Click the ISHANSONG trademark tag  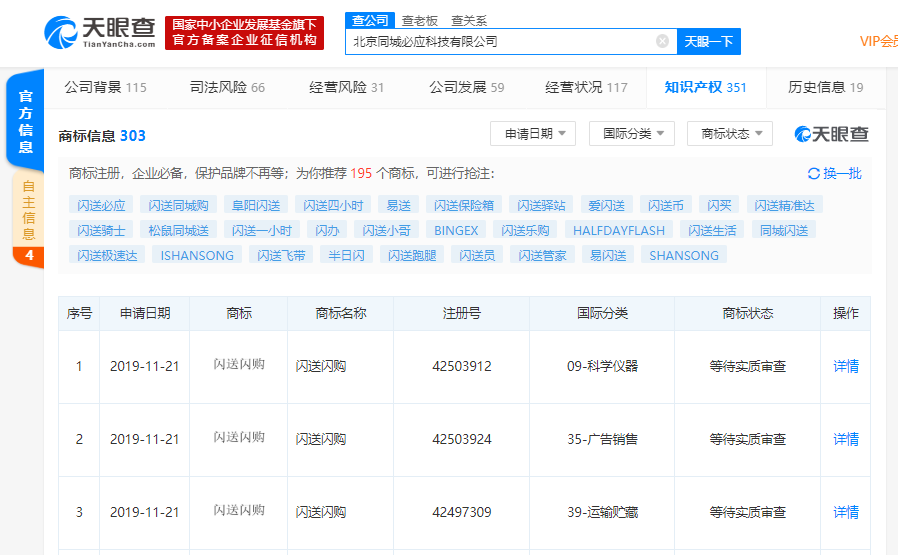[x=197, y=255]
